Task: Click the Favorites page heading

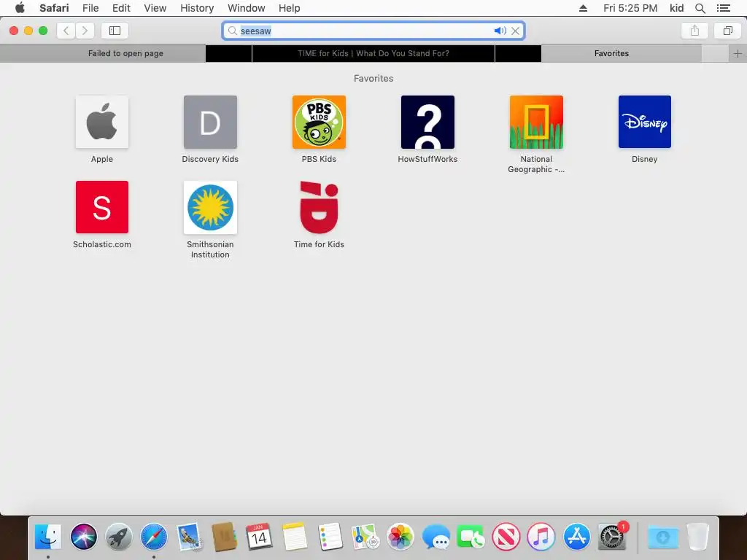Action: [x=373, y=78]
